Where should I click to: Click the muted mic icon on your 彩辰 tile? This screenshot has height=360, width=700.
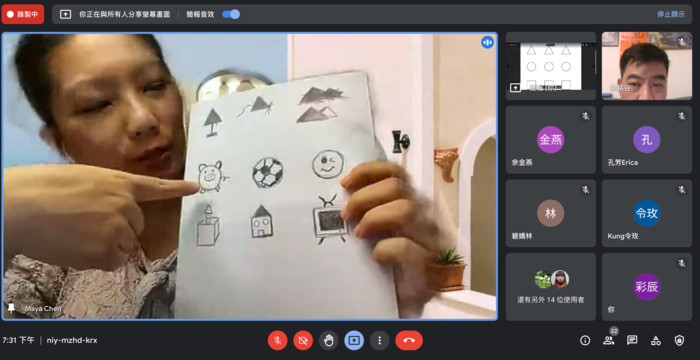681,264
